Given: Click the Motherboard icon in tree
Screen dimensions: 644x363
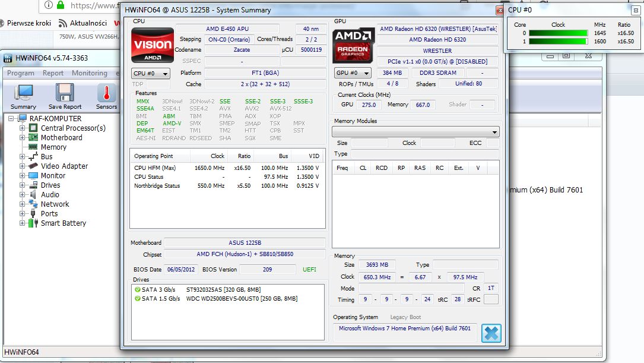Looking at the screenshot, I should 33,137.
